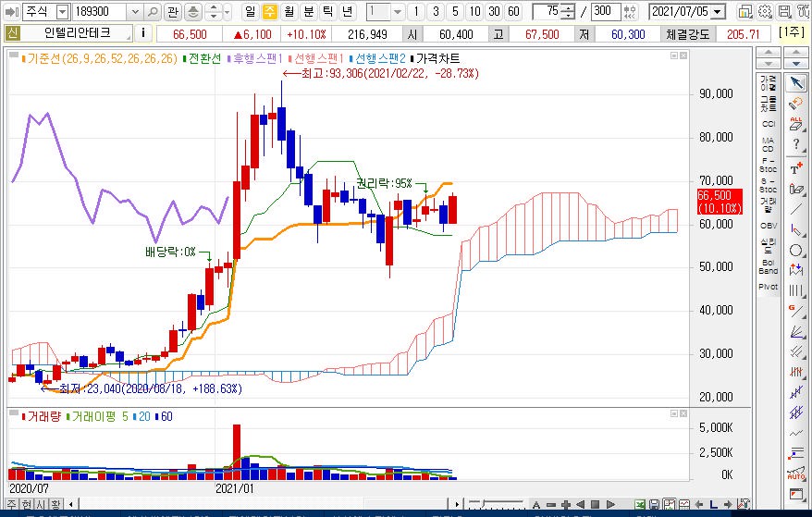Screen dimensions: 812x517
Task: Choose the 1 interval shortcut button
Action: 416,11
